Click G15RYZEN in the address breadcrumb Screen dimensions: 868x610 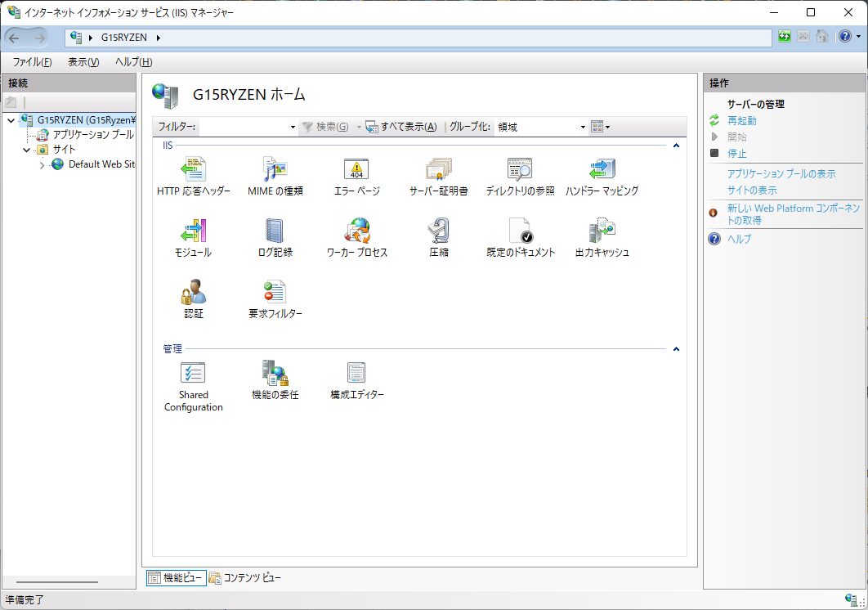coord(124,38)
